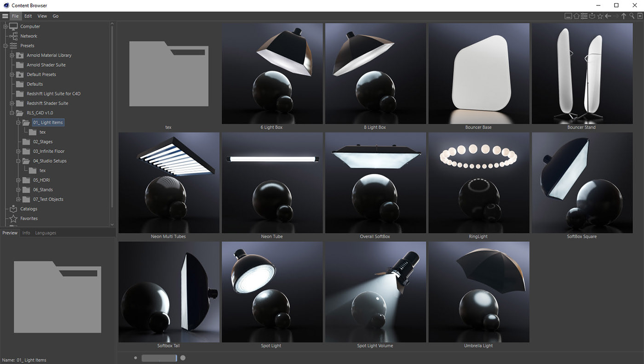This screenshot has width=644, height=364.
Task: Go up one level with the up arrow
Action: (x=624, y=16)
